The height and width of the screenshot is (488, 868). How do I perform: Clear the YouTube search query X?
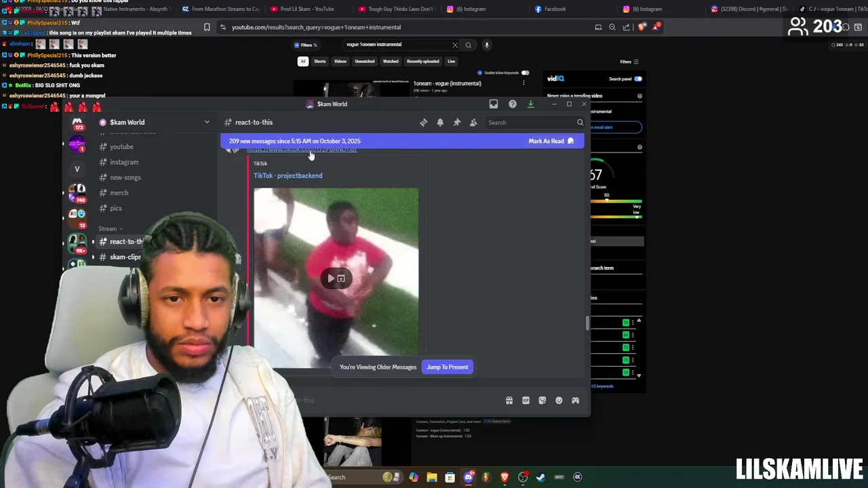click(455, 45)
